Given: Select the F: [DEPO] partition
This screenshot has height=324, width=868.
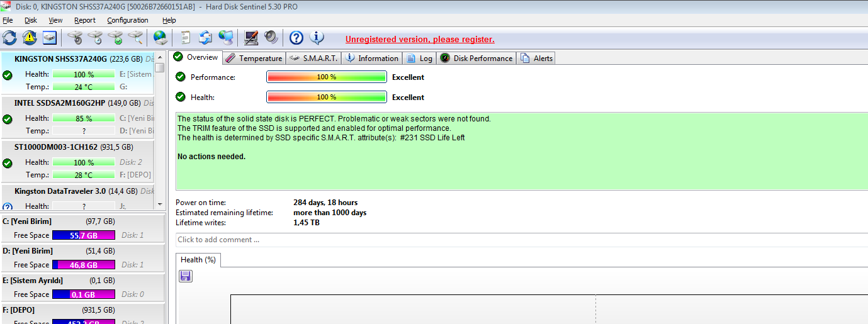Looking at the screenshot, I should 82,313.
